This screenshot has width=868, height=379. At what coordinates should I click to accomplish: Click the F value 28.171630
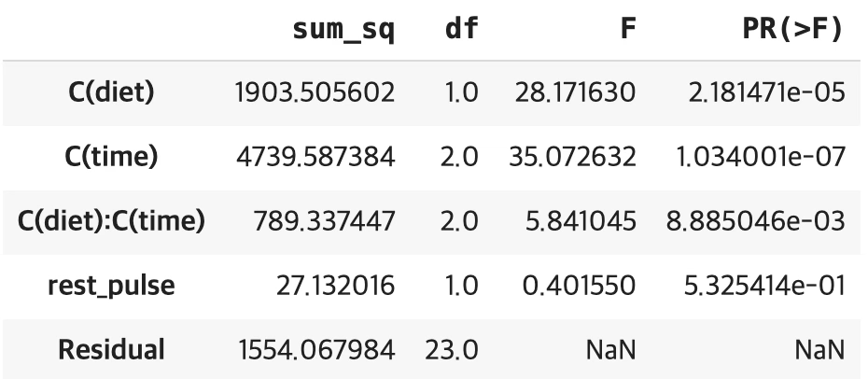click(574, 94)
